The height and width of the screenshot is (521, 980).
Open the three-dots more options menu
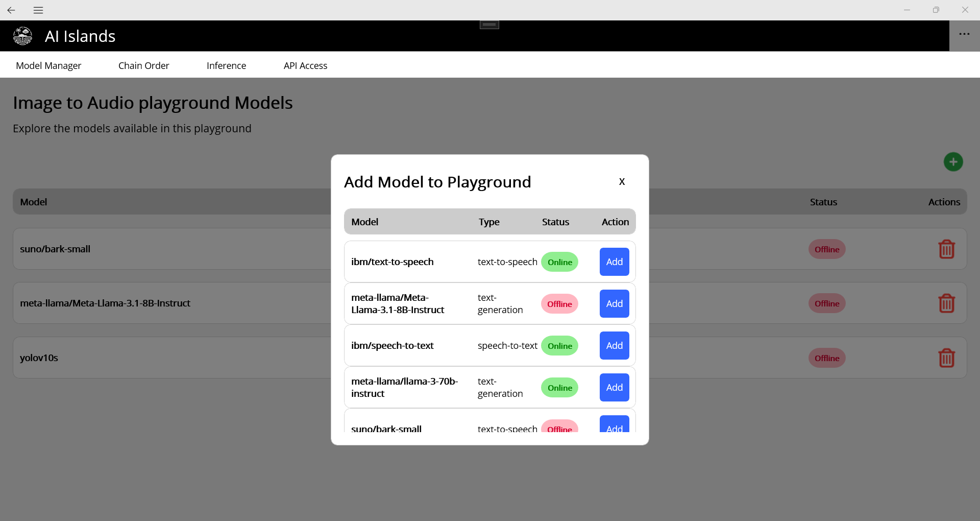tap(964, 34)
